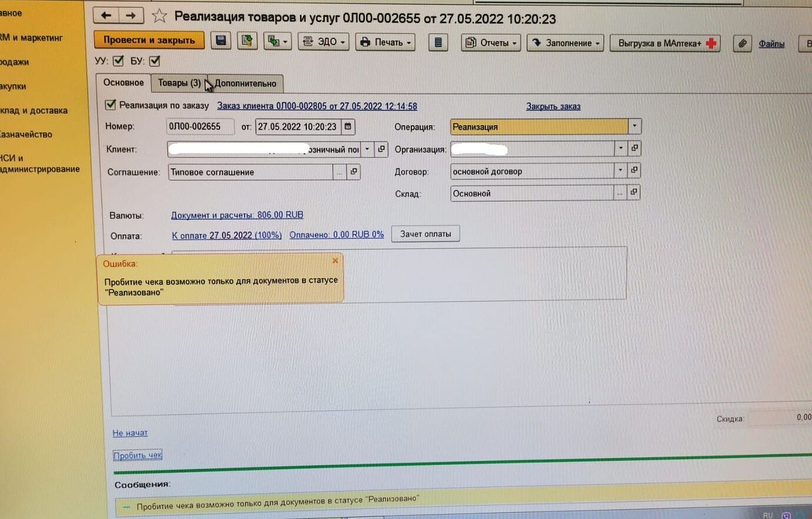Open НСИ и администрирование section in sidebar
Image resolution: width=812 pixels, height=519 pixels.
(x=39, y=164)
